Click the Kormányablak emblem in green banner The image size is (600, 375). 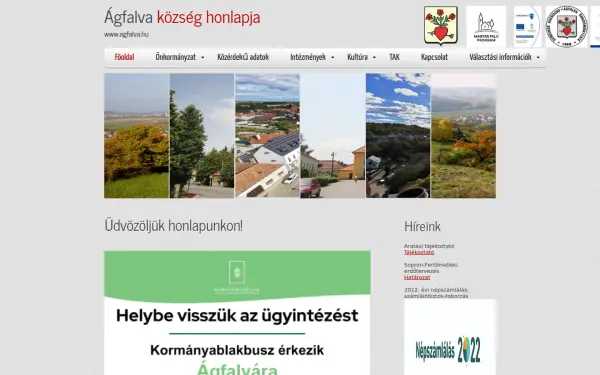point(237,277)
